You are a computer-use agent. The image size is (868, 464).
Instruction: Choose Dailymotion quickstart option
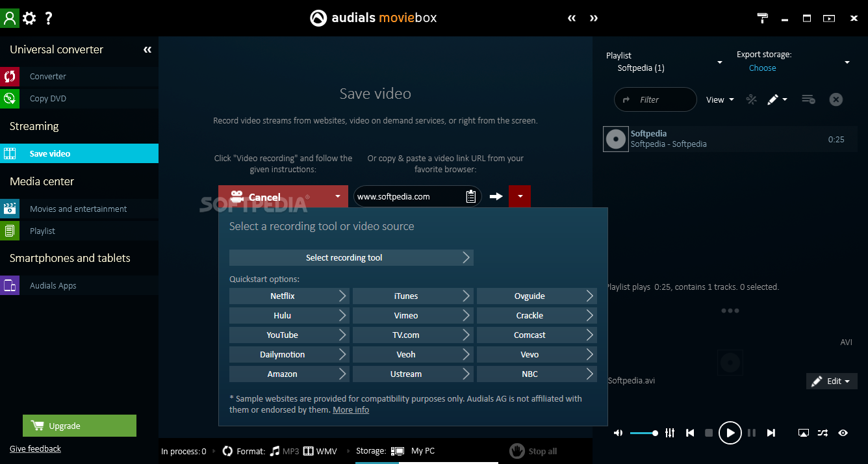click(x=289, y=354)
